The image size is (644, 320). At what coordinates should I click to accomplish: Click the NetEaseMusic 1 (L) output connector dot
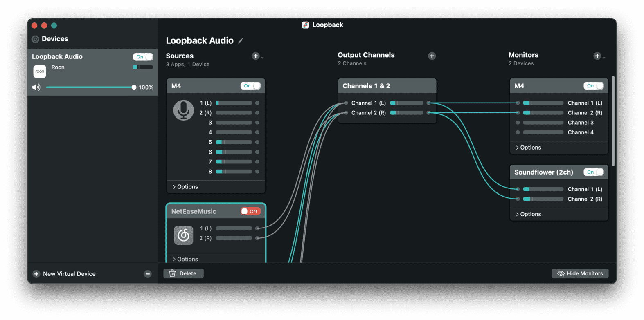pyautogui.click(x=257, y=228)
